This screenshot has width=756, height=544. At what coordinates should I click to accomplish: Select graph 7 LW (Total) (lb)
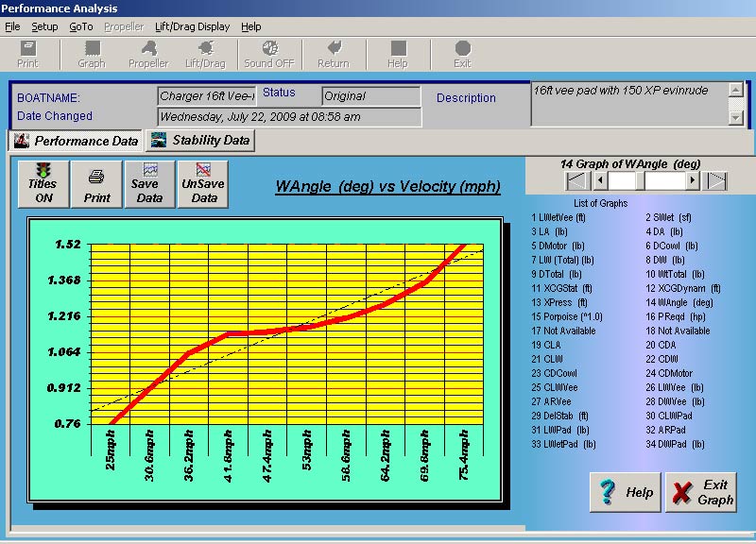pos(562,260)
